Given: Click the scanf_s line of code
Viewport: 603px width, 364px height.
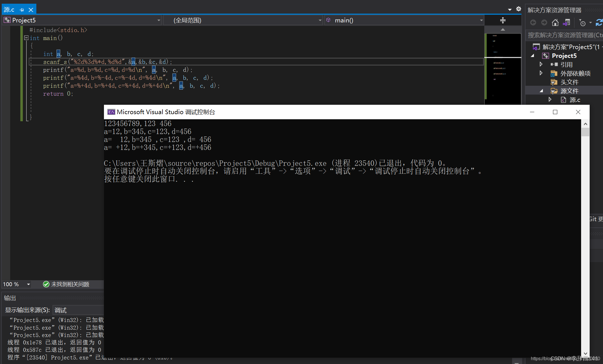Looking at the screenshot, I should [x=107, y=62].
